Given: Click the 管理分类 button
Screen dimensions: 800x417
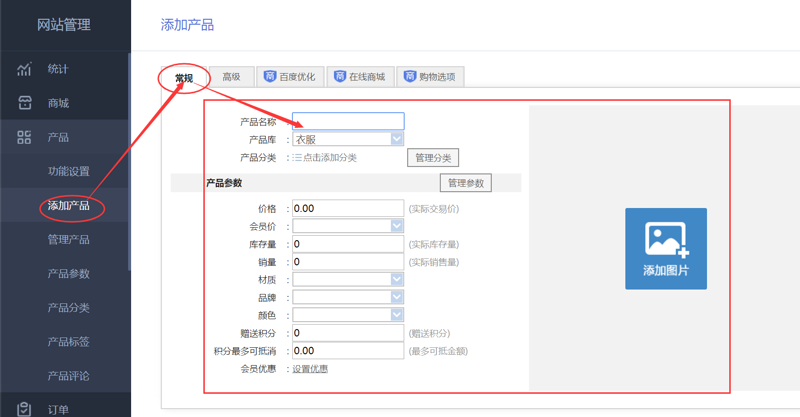Looking at the screenshot, I should click(x=433, y=158).
